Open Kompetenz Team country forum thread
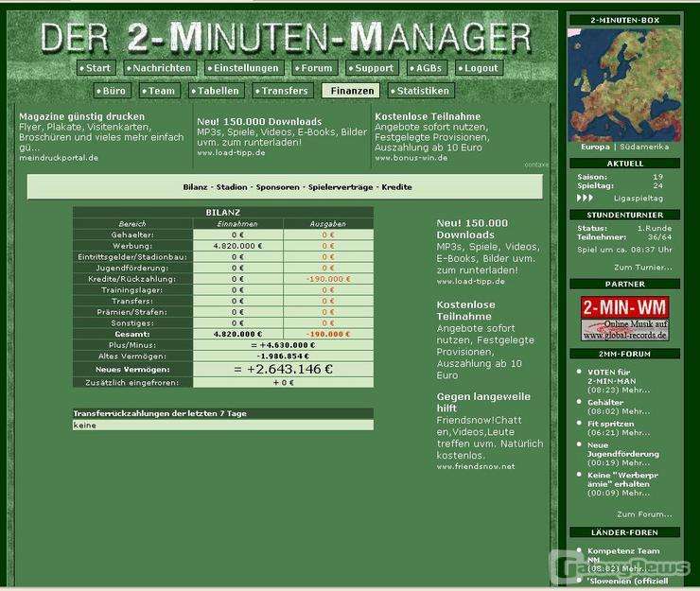 tap(623, 555)
